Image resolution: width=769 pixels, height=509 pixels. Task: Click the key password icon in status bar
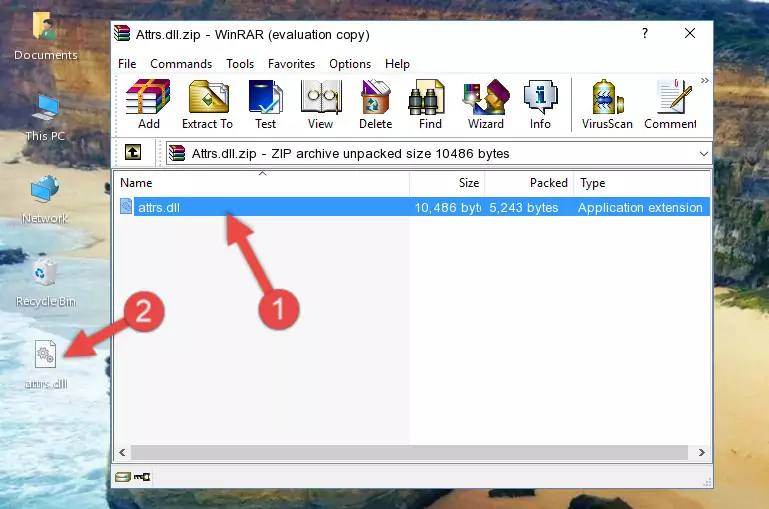142,477
